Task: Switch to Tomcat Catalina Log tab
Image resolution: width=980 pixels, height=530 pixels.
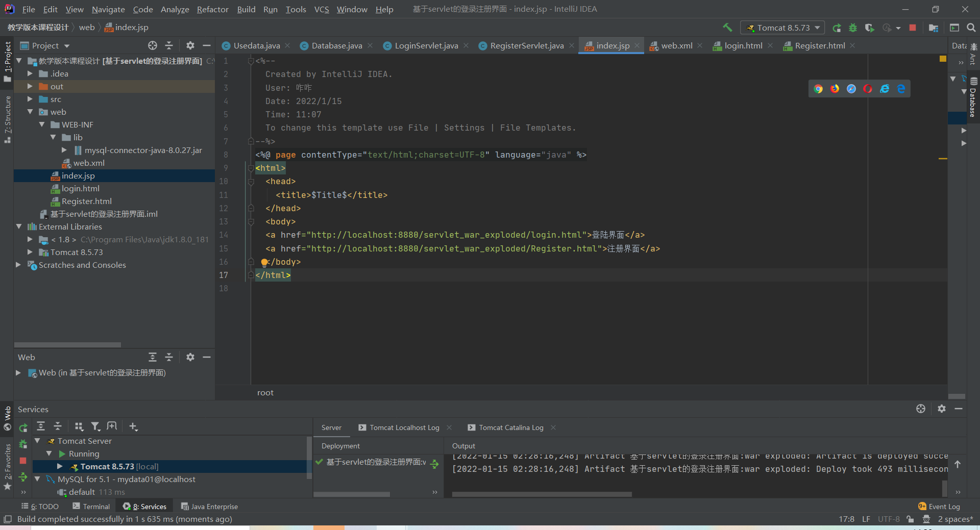Action: pyautogui.click(x=511, y=427)
